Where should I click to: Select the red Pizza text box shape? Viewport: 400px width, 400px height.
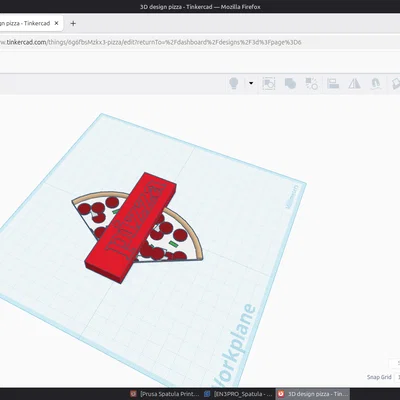130,227
